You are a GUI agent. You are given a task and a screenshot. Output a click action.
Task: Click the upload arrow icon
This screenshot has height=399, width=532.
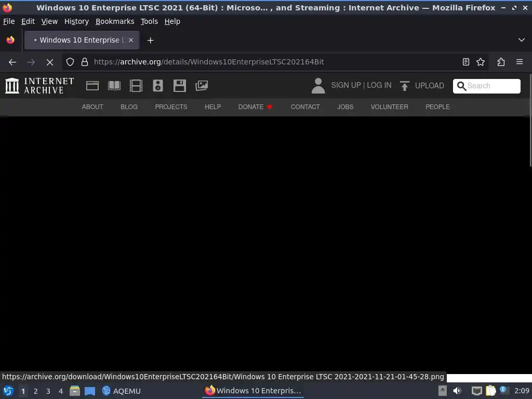(404, 86)
